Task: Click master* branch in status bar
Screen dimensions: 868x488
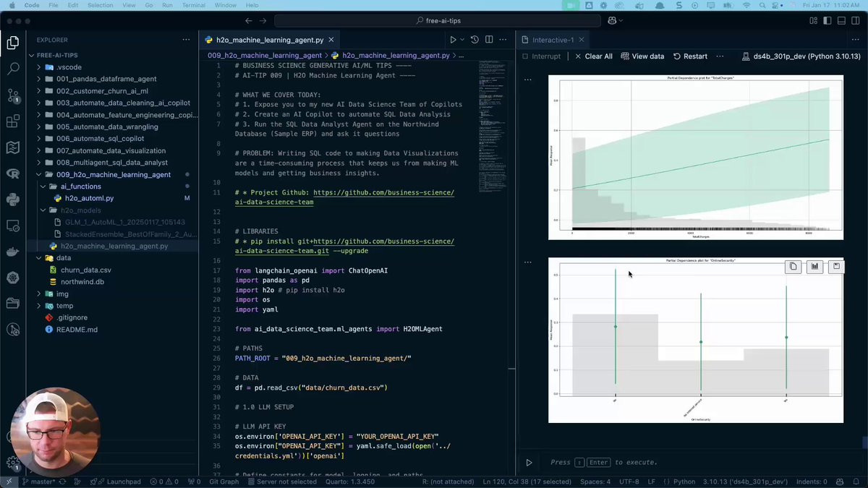Action: [39, 481]
